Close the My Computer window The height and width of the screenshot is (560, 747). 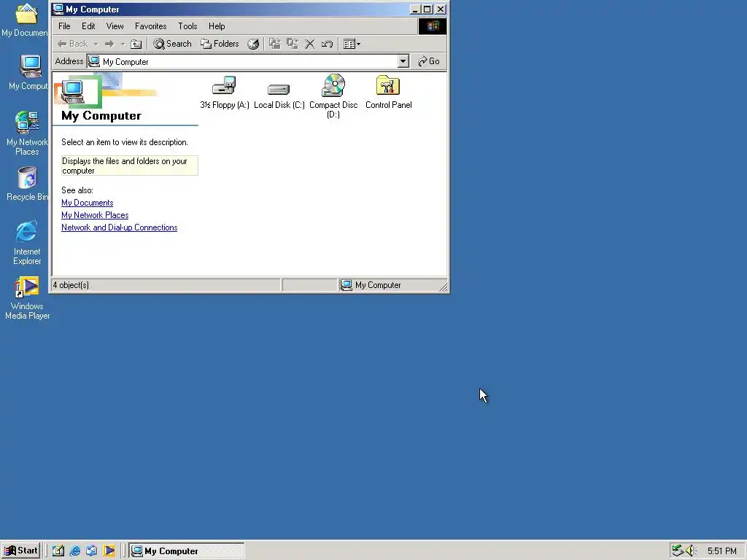click(x=441, y=9)
